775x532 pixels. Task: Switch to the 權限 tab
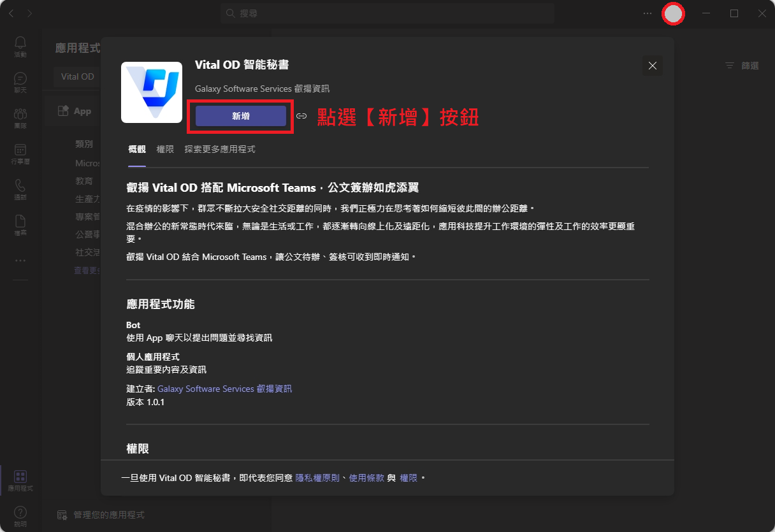point(165,149)
